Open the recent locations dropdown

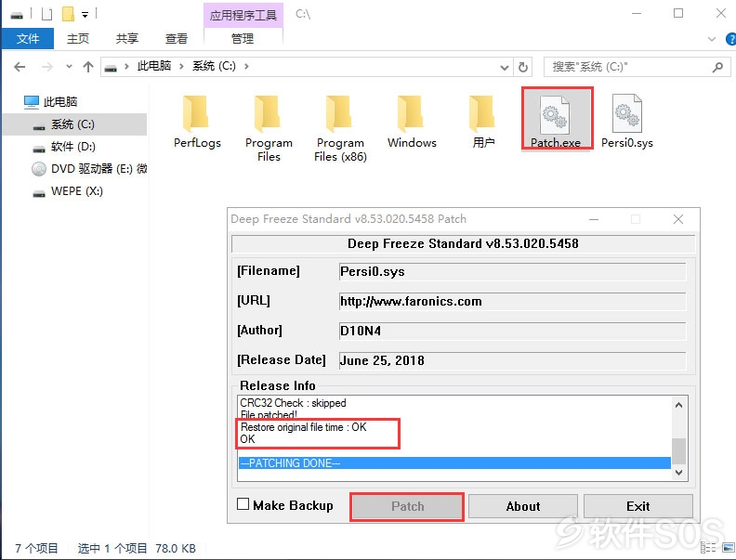coord(69,67)
